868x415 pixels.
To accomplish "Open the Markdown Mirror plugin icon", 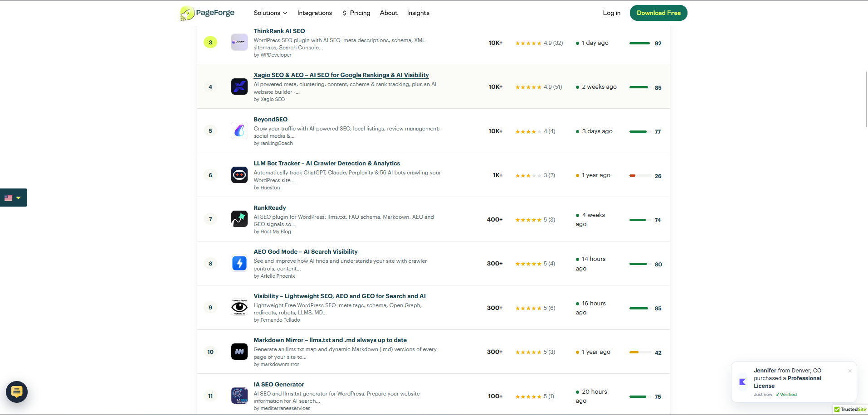I will tap(239, 352).
